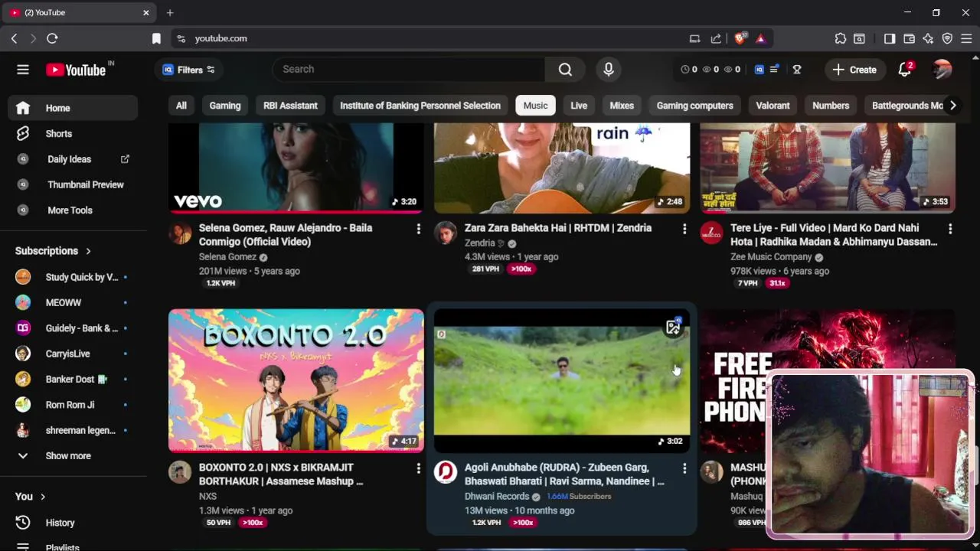The width and height of the screenshot is (980, 551).
Task: Play the BOXONTO 2.0 thumbnail
Action: click(296, 380)
